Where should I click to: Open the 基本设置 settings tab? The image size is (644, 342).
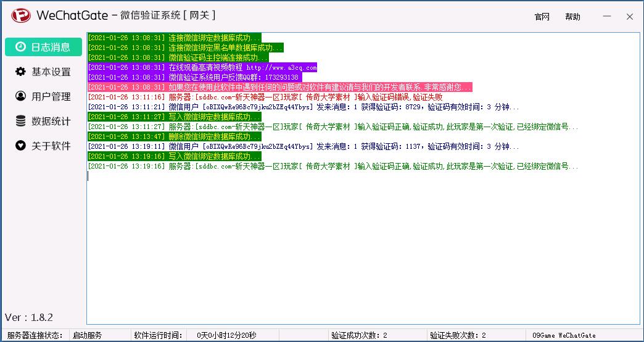coord(44,72)
